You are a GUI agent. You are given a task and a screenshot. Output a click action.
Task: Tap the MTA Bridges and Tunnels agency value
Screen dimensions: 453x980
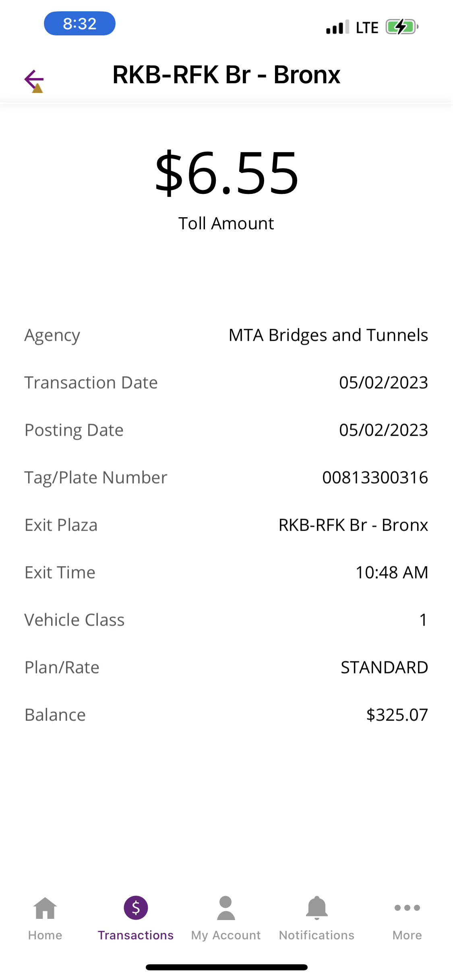pos(328,335)
